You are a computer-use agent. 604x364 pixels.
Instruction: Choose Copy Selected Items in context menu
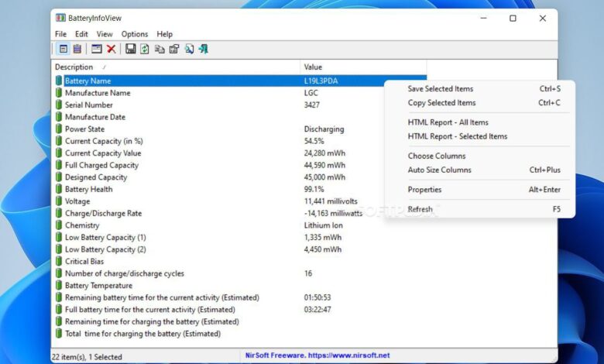coord(479,103)
